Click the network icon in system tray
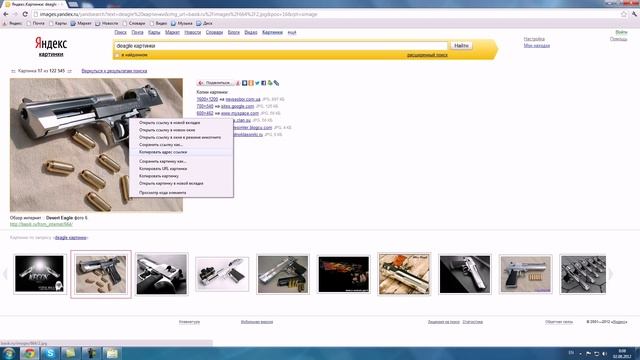640x360 pixels. 596,353
